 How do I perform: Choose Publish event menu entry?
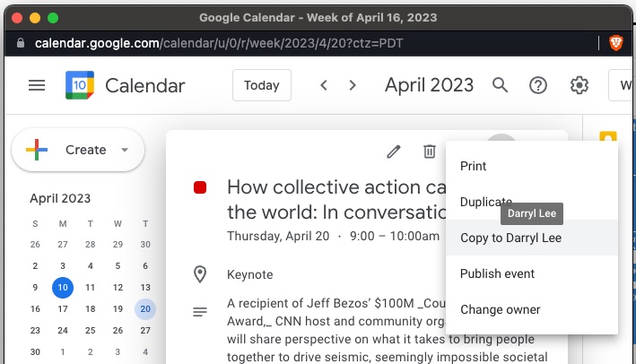coord(532,273)
